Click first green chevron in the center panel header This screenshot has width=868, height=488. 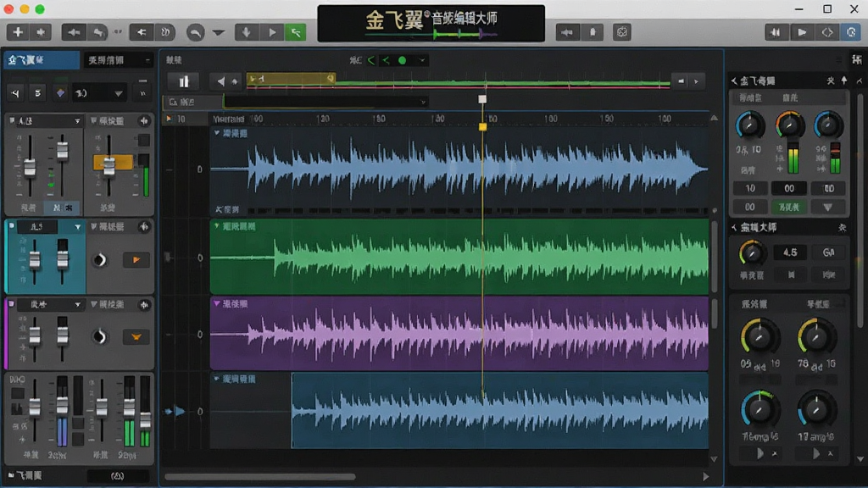coord(371,60)
